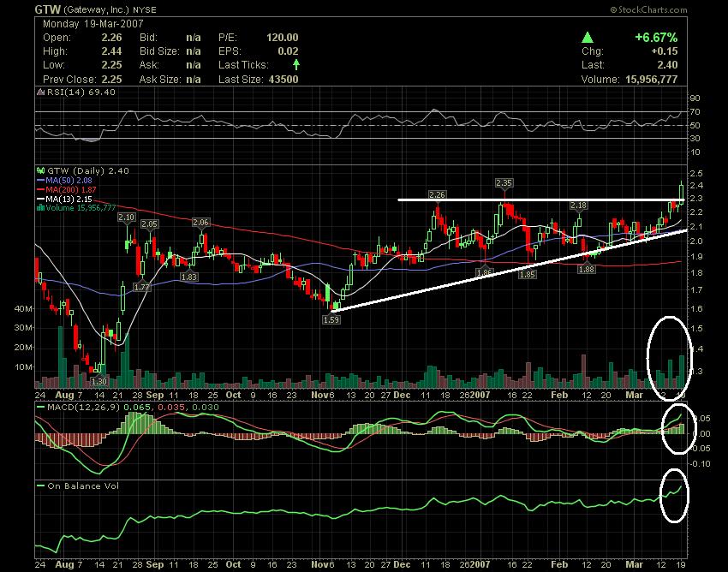Click the MA(13) 2.15 legend text

click(69, 199)
